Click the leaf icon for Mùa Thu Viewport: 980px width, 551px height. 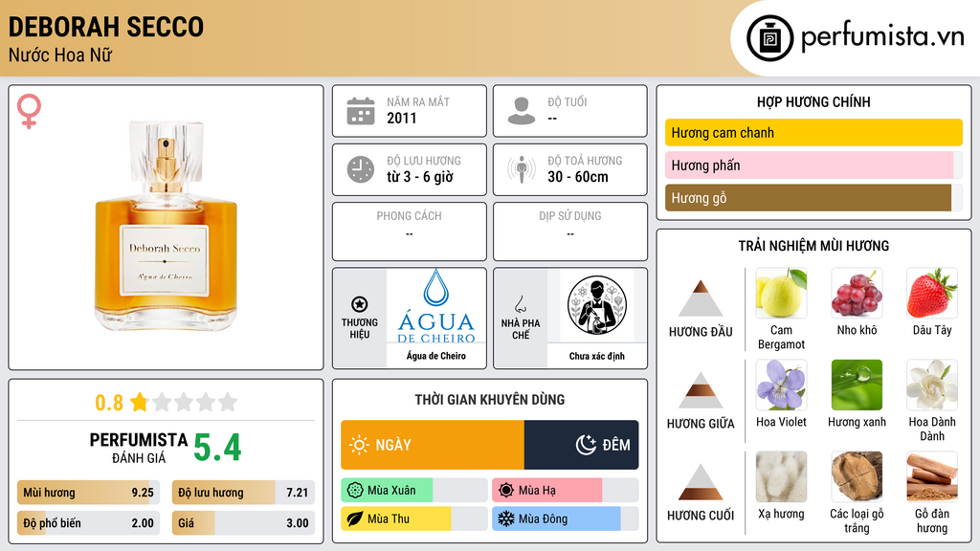(x=355, y=518)
